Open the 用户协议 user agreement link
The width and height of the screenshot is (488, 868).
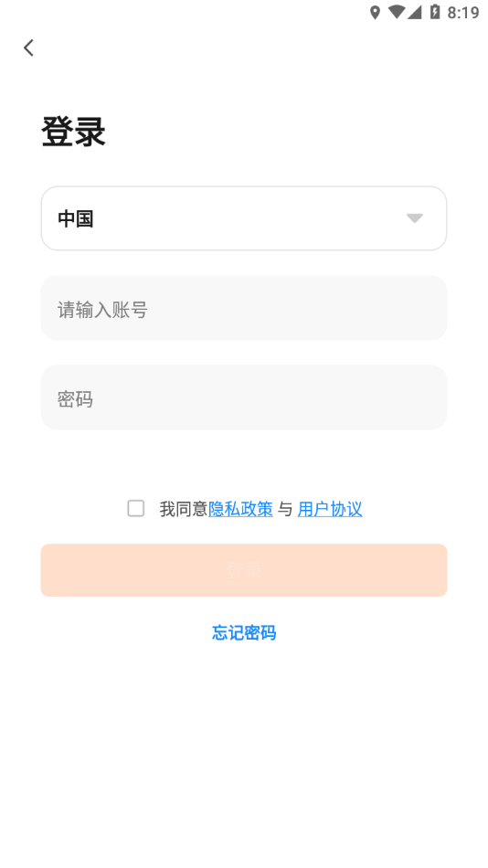[330, 509]
